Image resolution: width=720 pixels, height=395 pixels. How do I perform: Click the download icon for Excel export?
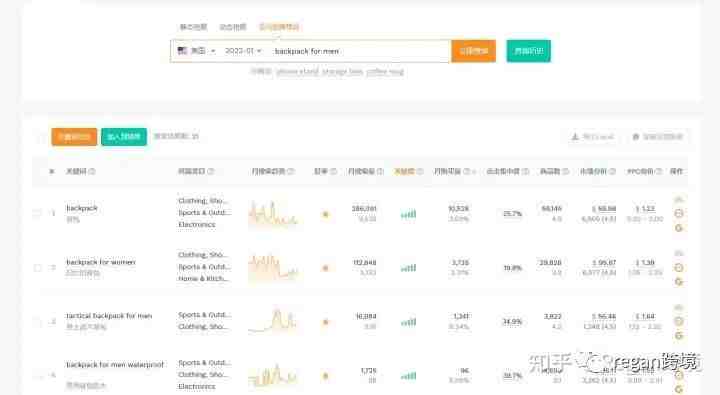pos(574,136)
